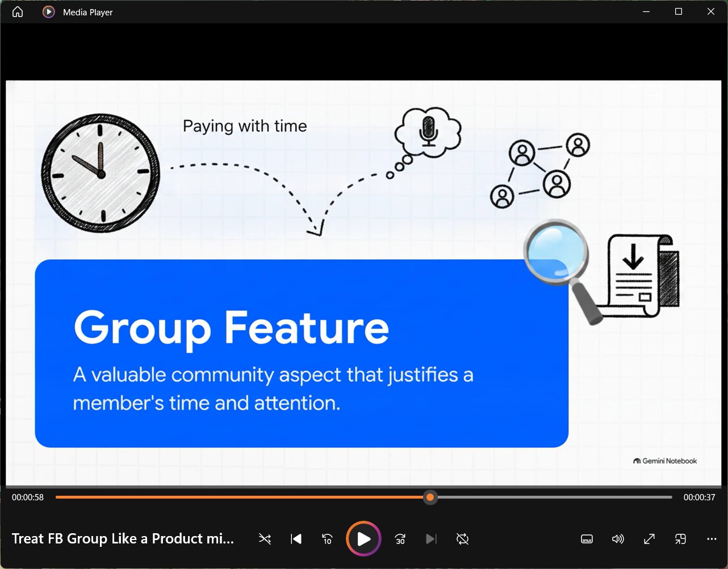Toggle shuffle mode
Viewport: 728px width, 569px height.
click(265, 539)
